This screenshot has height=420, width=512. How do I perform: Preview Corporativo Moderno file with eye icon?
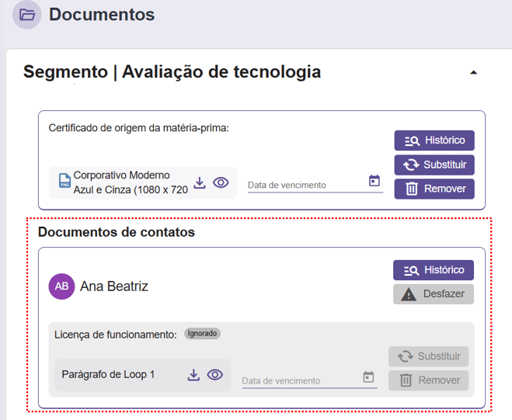pos(221,182)
